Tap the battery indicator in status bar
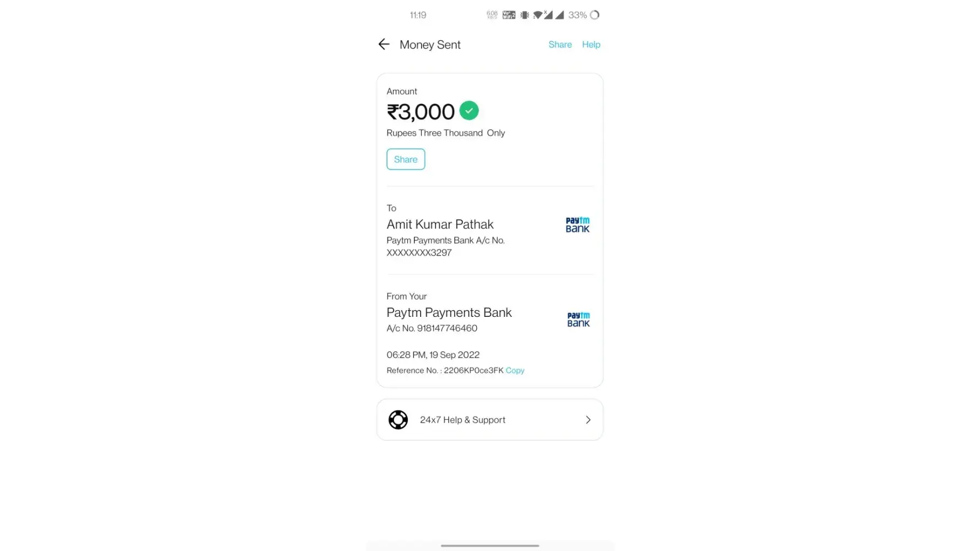The height and width of the screenshot is (551, 980). [x=595, y=15]
